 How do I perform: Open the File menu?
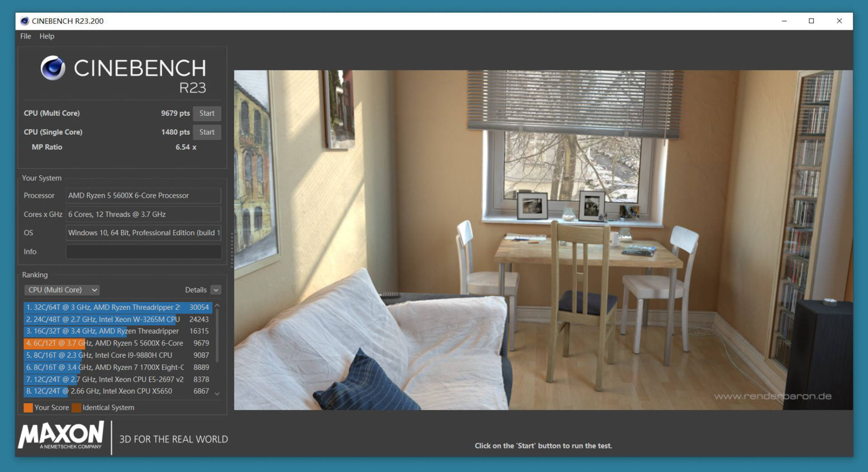tap(25, 36)
